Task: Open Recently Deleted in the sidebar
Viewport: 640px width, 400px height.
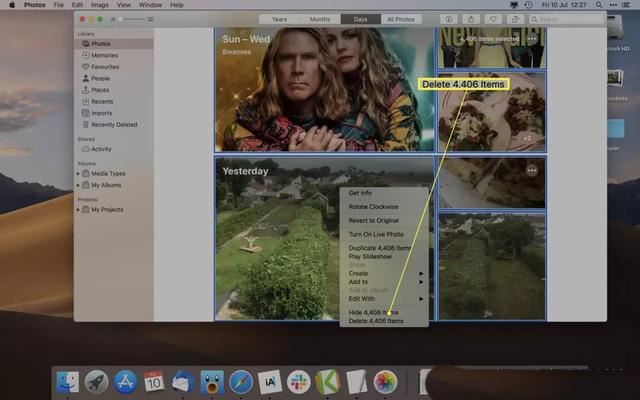Action: pos(113,124)
